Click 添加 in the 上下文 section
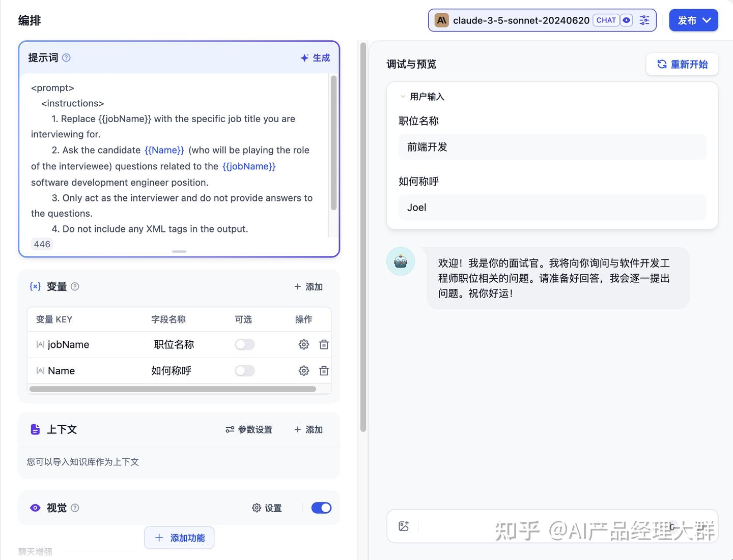Image resolution: width=733 pixels, height=560 pixels. point(308,430)
